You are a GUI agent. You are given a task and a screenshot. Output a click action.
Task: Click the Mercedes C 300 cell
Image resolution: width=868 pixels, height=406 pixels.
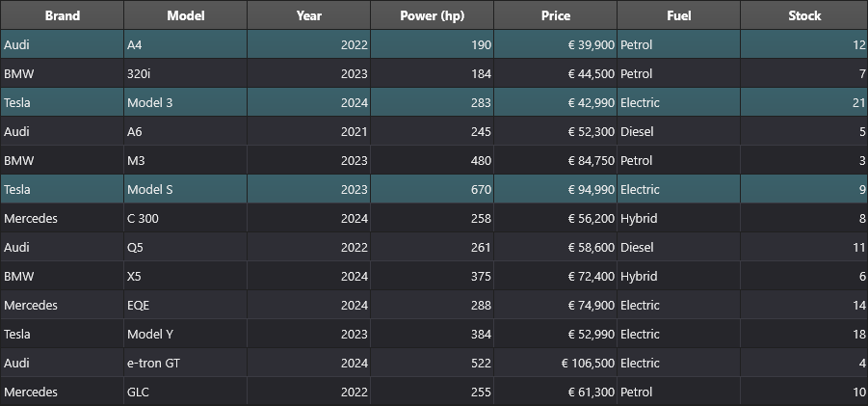coord(185,218)
